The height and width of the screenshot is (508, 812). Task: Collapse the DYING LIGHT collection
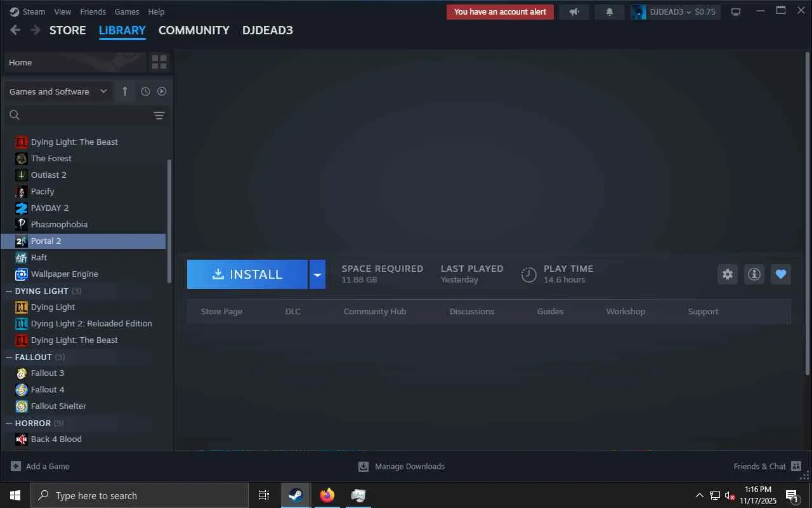click(9, 291)
